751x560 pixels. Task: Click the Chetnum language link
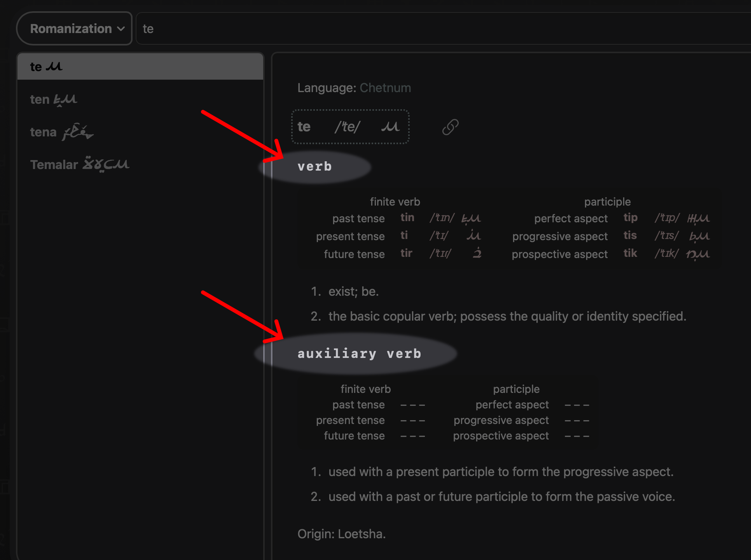click(385, 88)
